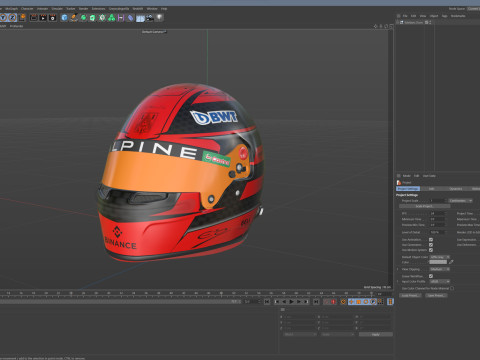Open the Window menu

coord(152,9)
